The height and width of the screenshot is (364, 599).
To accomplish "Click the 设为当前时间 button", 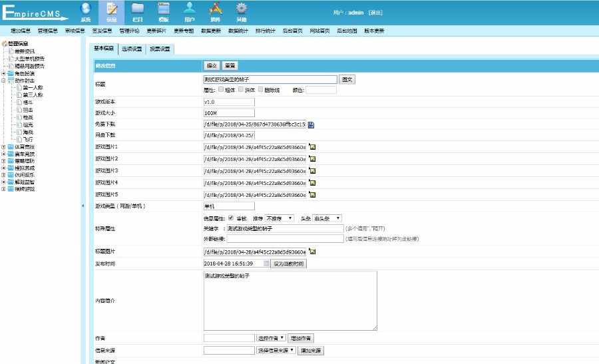I will (289, 264).
